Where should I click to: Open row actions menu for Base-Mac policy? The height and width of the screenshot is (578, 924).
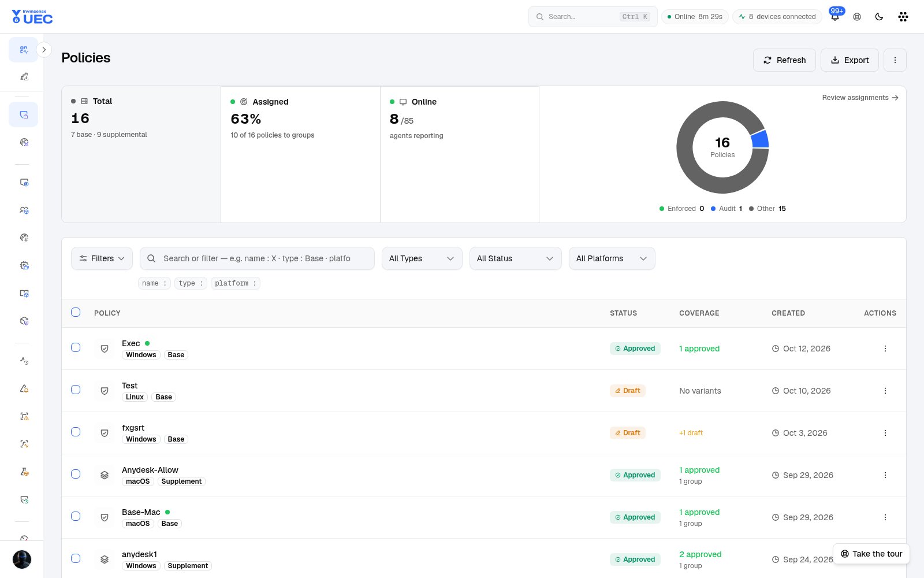885,517
